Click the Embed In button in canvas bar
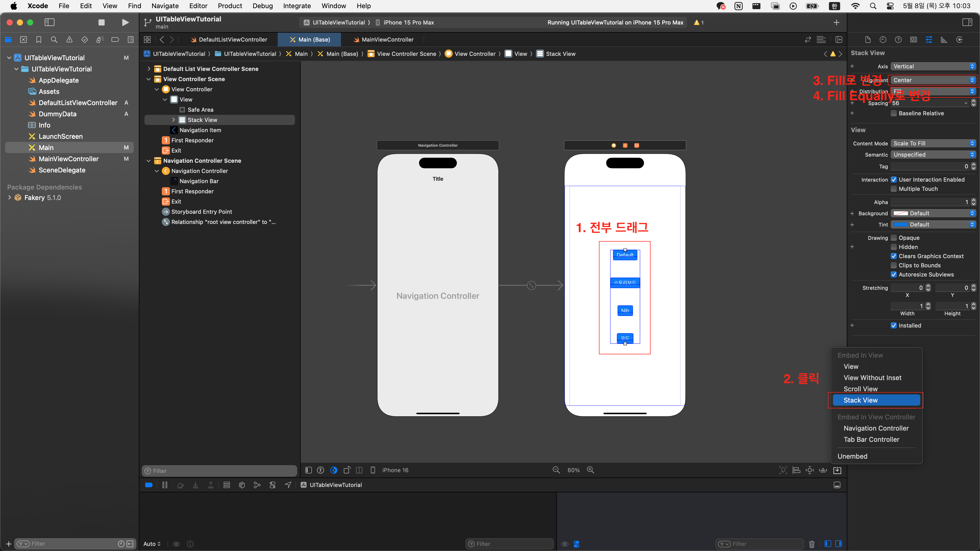Screen dimensions: 980x551 point(837,470)
